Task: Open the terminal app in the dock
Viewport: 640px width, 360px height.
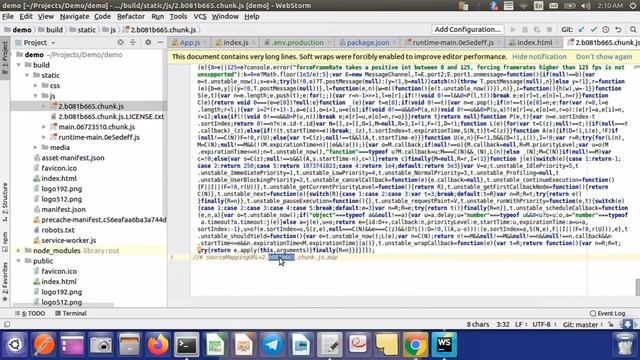Action: pos(187,345)
